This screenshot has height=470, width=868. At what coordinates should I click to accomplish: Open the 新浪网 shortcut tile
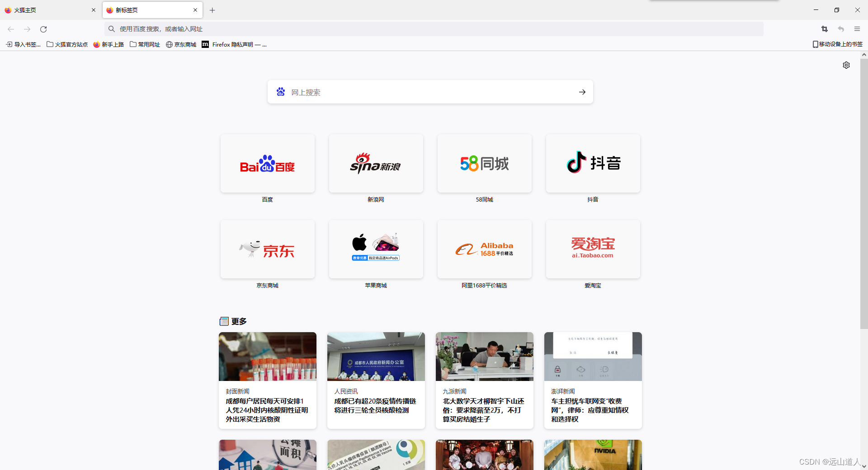click(376, 163)
